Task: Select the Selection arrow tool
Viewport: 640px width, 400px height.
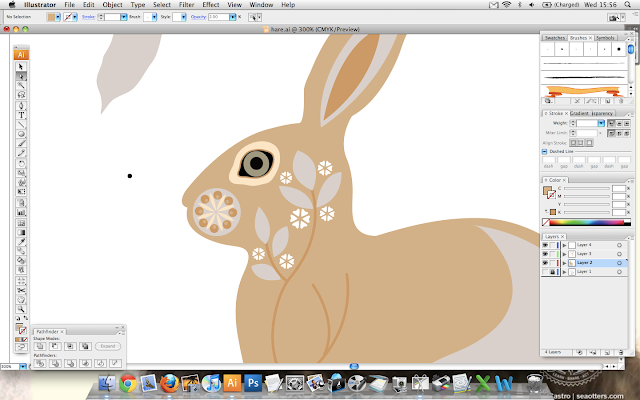Action: 20,66
